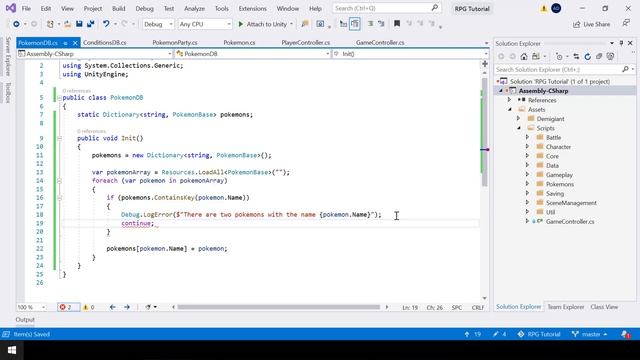Click the Comment out selected lines icon
Image resolution: width=640 pixels, height=360 pixels.
370,24
